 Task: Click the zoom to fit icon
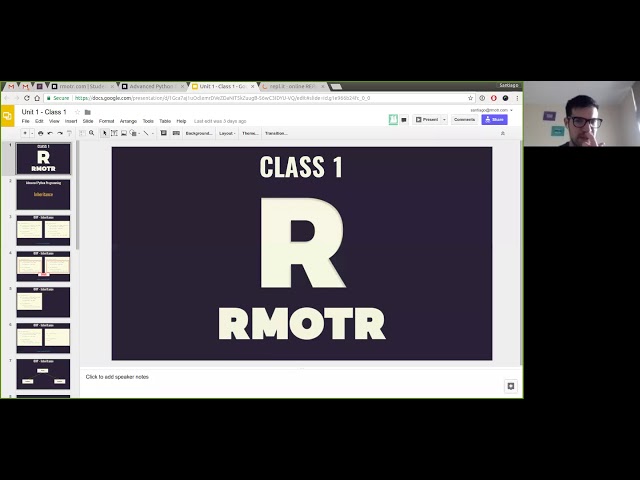(x=82, y=133)
